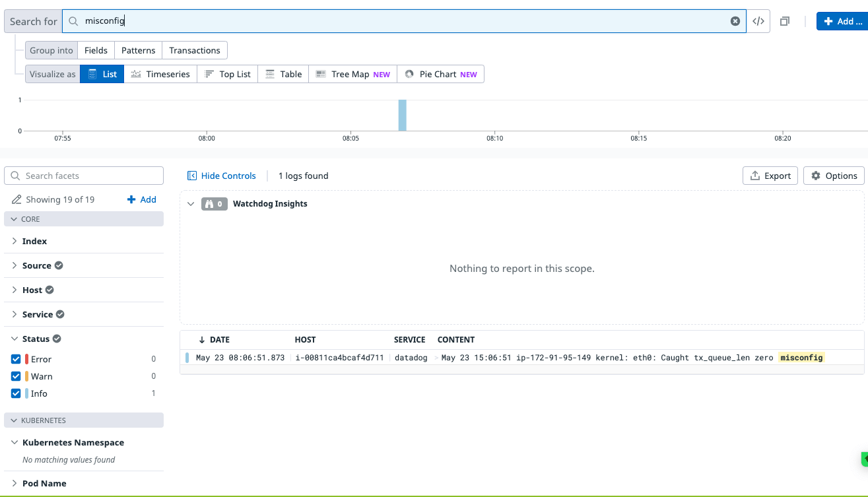
Task: Click the Watchdog binoculars badge icon
Action: click(214, 204)
